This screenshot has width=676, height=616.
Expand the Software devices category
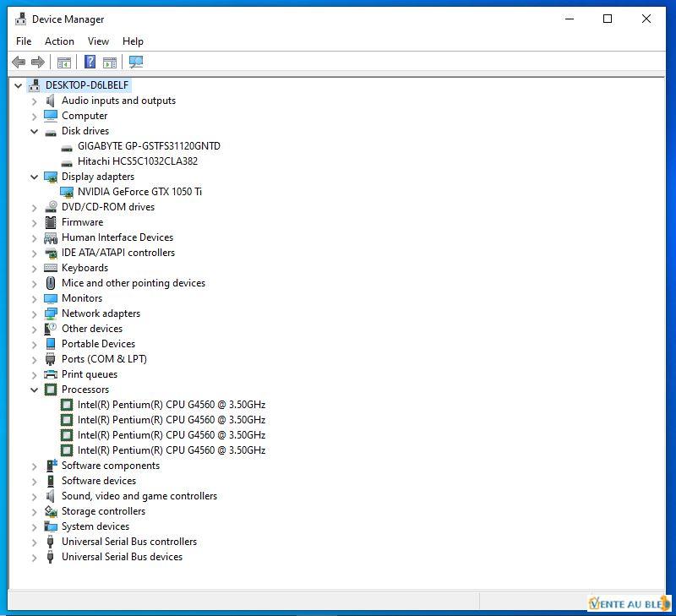[x=34, y=482]
